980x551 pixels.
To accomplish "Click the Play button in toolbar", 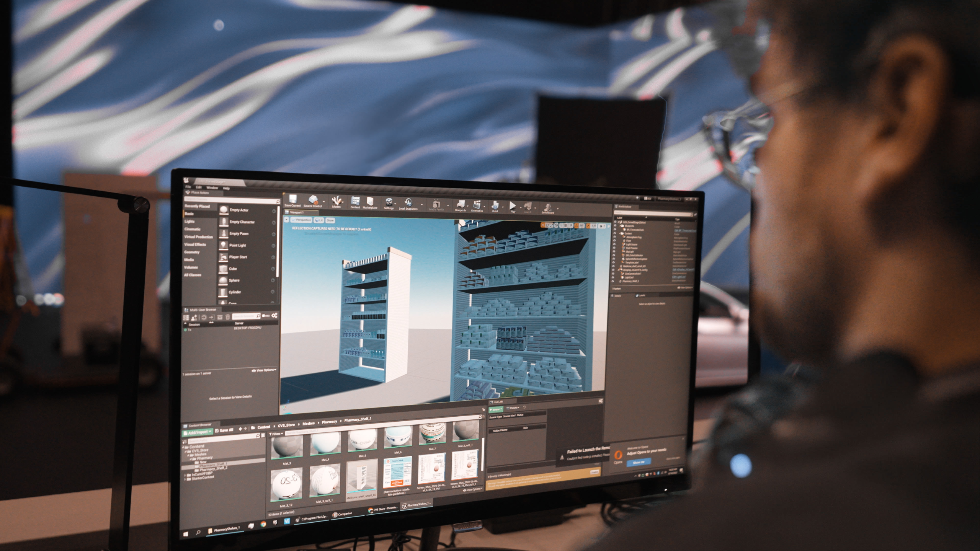I will (513, 207).
